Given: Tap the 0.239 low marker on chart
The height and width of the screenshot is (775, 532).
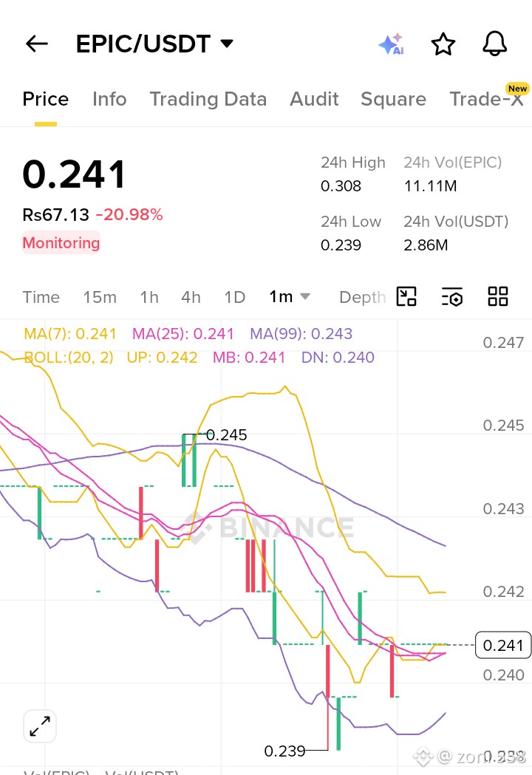Looking at the screenshot, I should (x=284, y=751).
